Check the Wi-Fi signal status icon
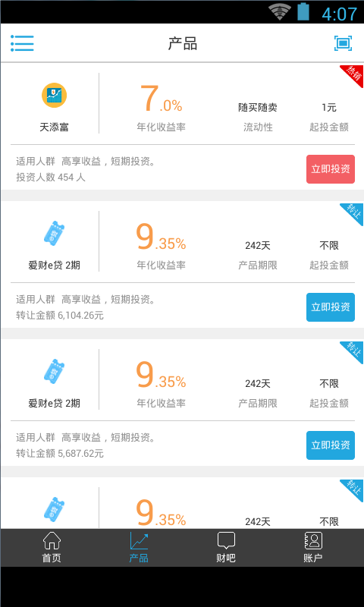Screen dimensions: 364x607 click(279, 11)
